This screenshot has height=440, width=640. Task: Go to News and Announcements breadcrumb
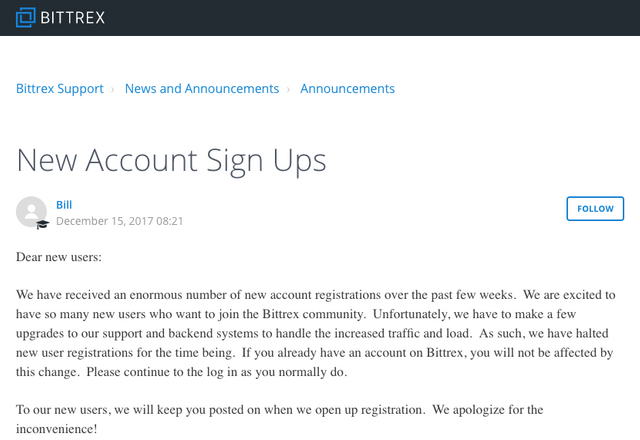202,89
